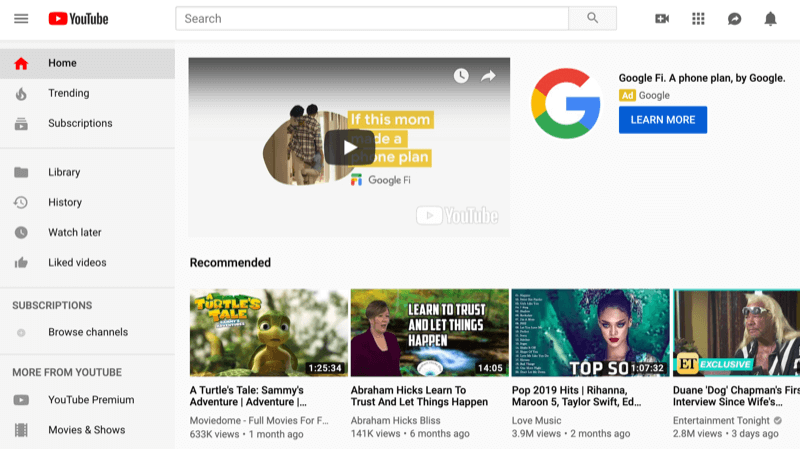Select Subscriptions in the sidebar

(x=87, y=123)
